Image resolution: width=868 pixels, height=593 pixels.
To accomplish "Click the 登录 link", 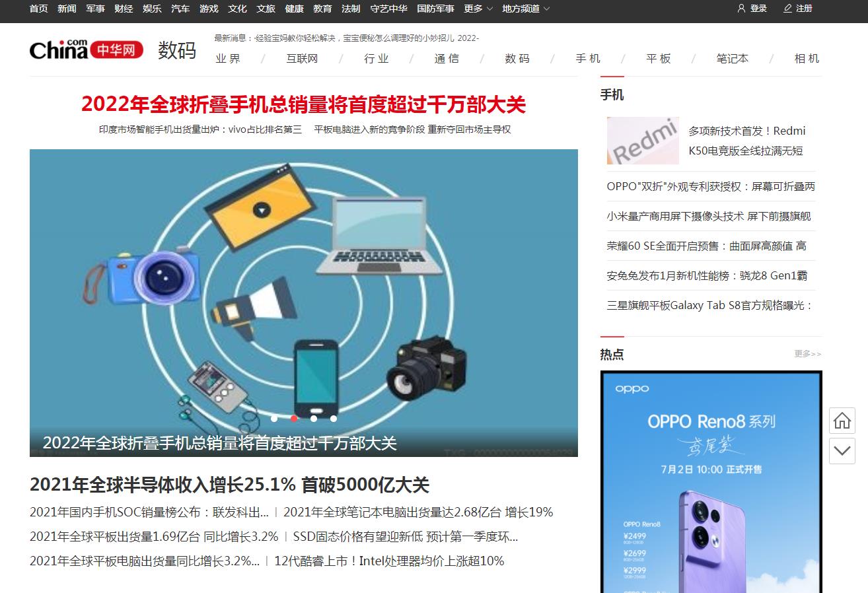I will pyautogui.click(x=758, y=9).
